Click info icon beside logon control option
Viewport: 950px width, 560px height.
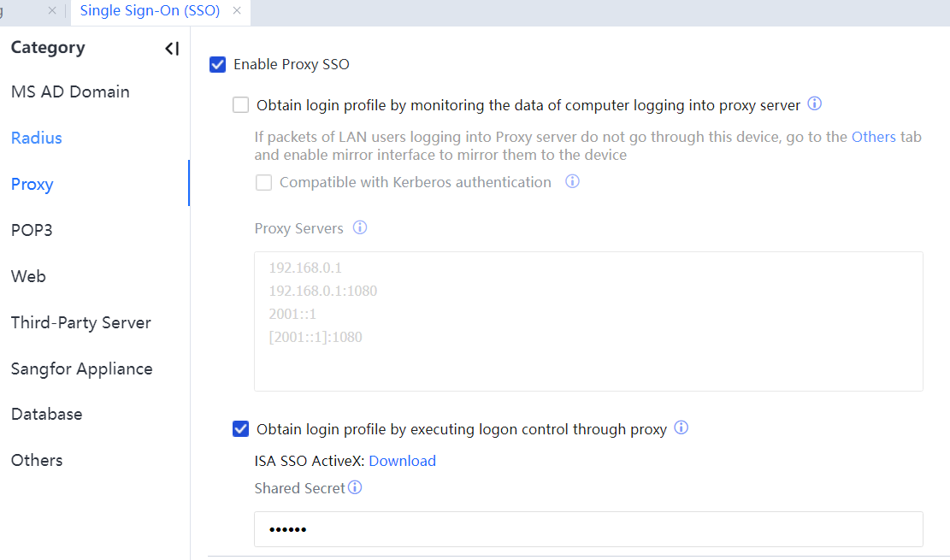[x=682, y=427]
